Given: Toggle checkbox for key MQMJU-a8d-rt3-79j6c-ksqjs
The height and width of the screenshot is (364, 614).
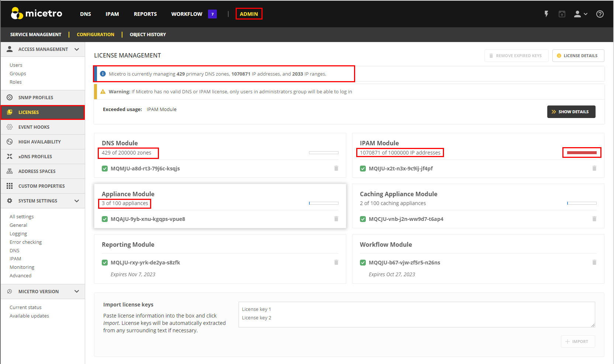Looking at the screenshot, I should [105, 169].
